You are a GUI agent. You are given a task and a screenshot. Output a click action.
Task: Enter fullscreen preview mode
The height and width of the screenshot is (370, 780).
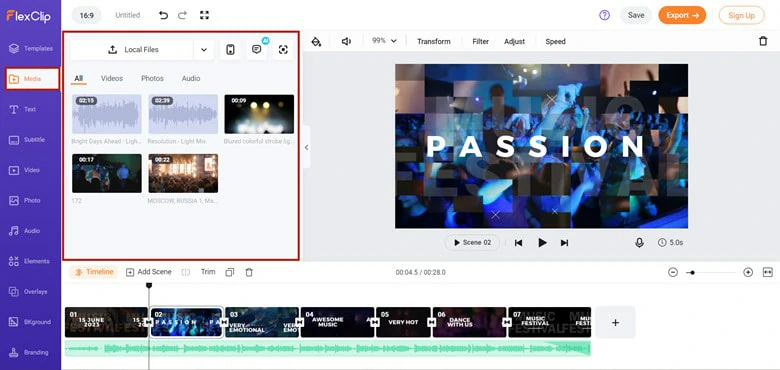click(x=204, y=15)
